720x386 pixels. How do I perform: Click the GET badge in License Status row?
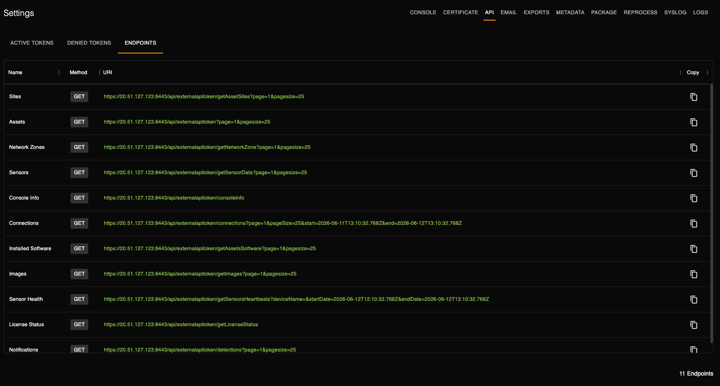[x=79, y=324]
